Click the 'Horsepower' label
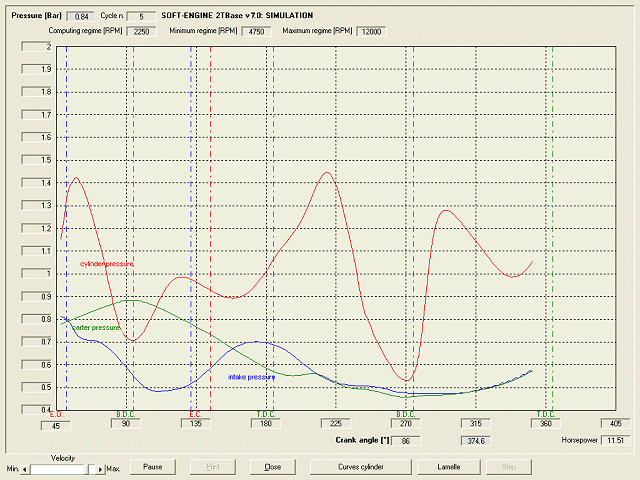640x480 pixels. coord(580,440)
